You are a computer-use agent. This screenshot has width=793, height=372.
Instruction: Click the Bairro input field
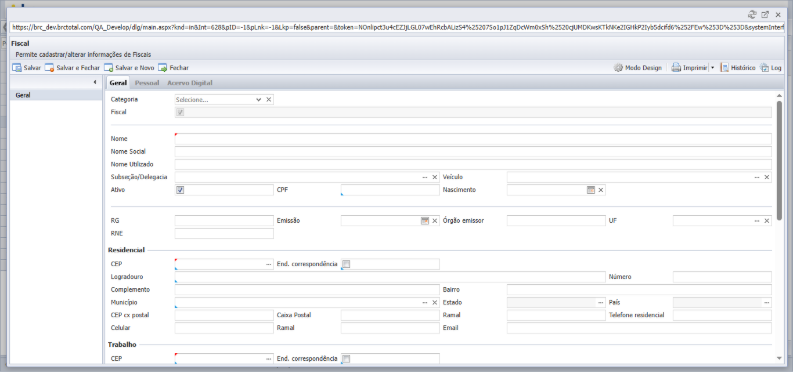click(639, 290)
